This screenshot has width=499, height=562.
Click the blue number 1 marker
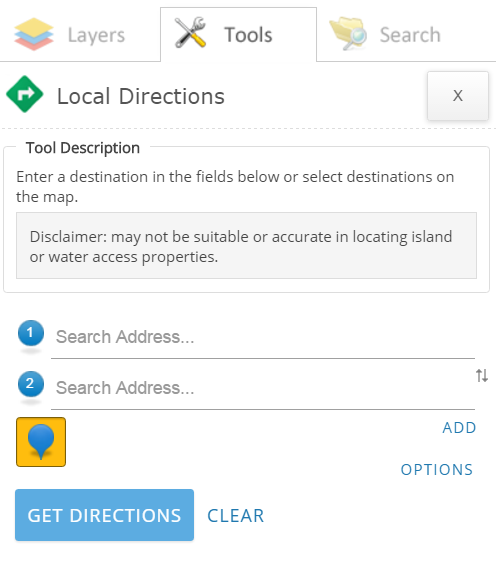[x=31, y=333]
